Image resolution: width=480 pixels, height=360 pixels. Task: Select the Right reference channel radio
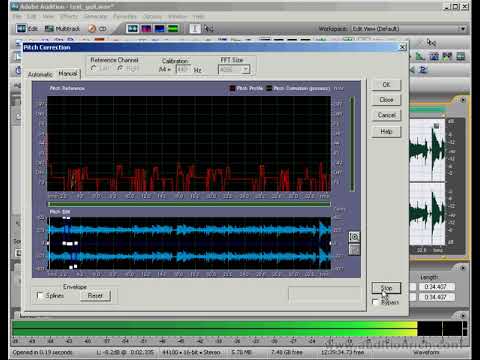pos(120,68)
